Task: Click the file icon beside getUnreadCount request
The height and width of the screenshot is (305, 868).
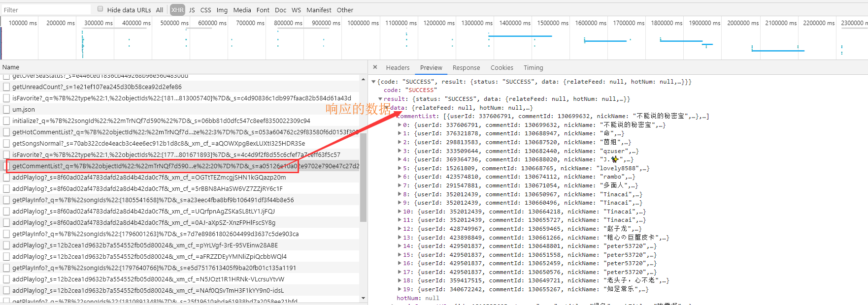Action: tap(6, 87)
